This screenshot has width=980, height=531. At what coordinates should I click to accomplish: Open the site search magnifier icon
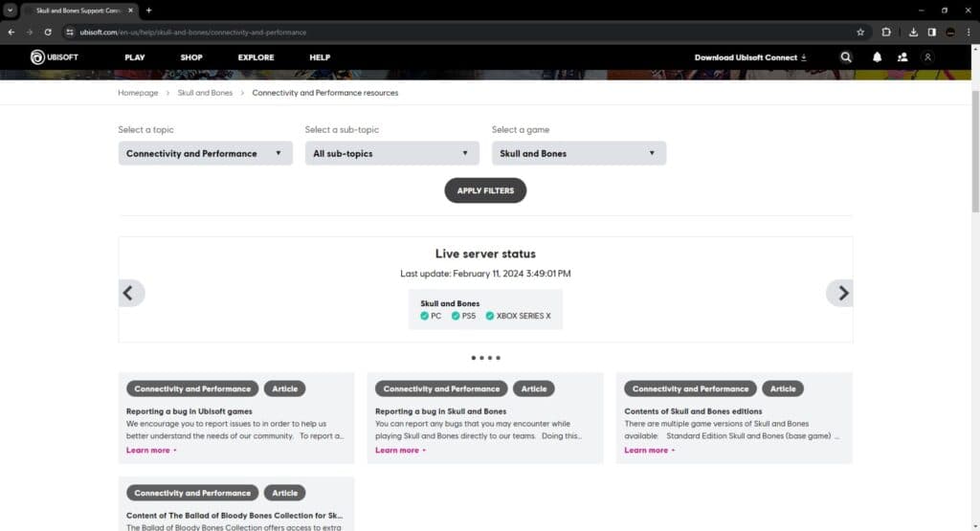pyautogui.click(x=846, y=57)
